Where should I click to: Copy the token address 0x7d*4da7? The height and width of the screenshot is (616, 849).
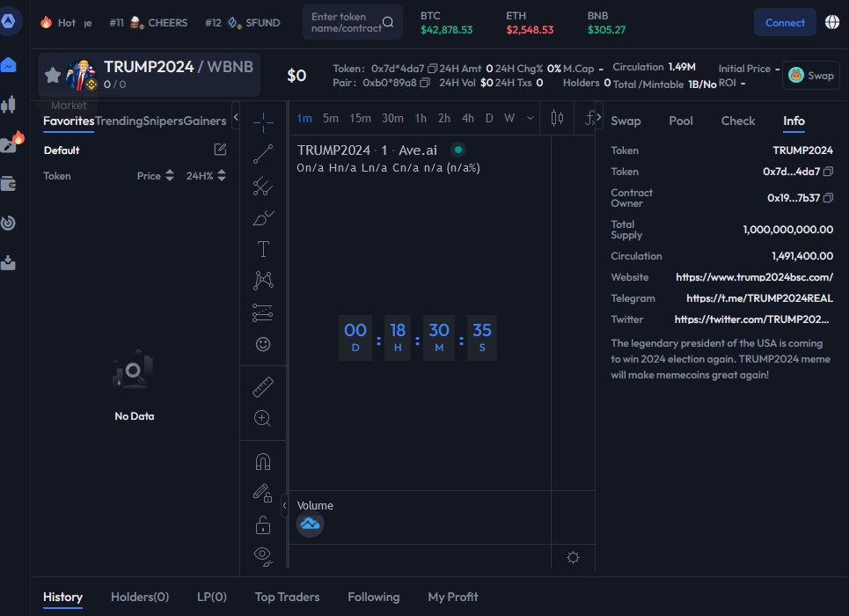click(x=432, y=69)
